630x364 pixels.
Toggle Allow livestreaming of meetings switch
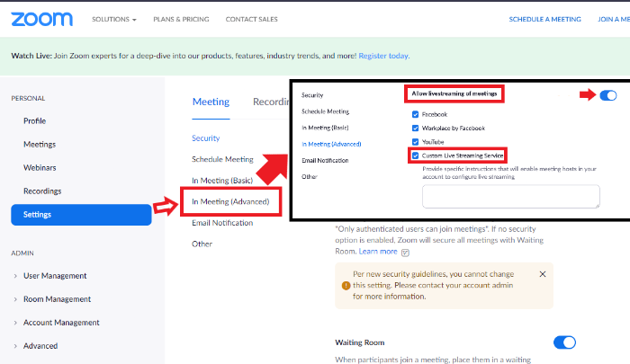(x=607, y=95)
